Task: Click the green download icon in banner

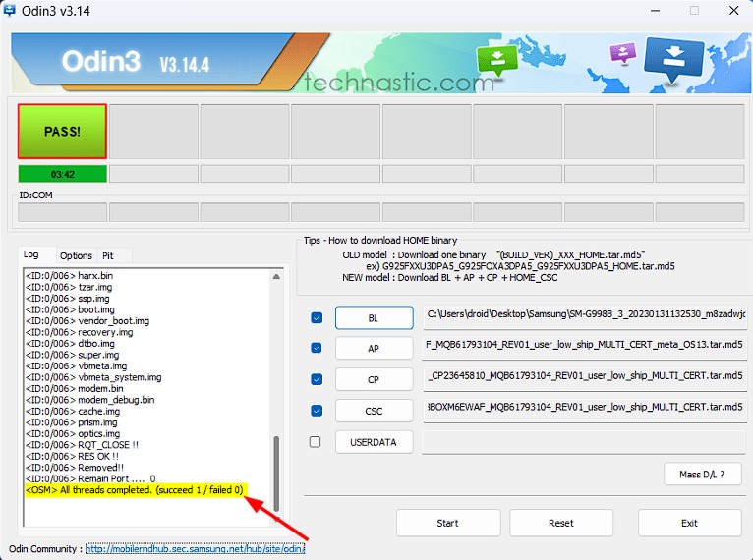Action: tap(497, 60)
